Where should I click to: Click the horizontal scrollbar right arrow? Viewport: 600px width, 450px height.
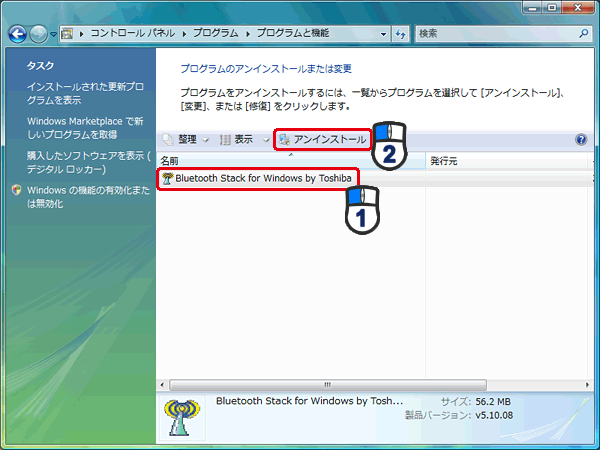[x=587, y=385]
